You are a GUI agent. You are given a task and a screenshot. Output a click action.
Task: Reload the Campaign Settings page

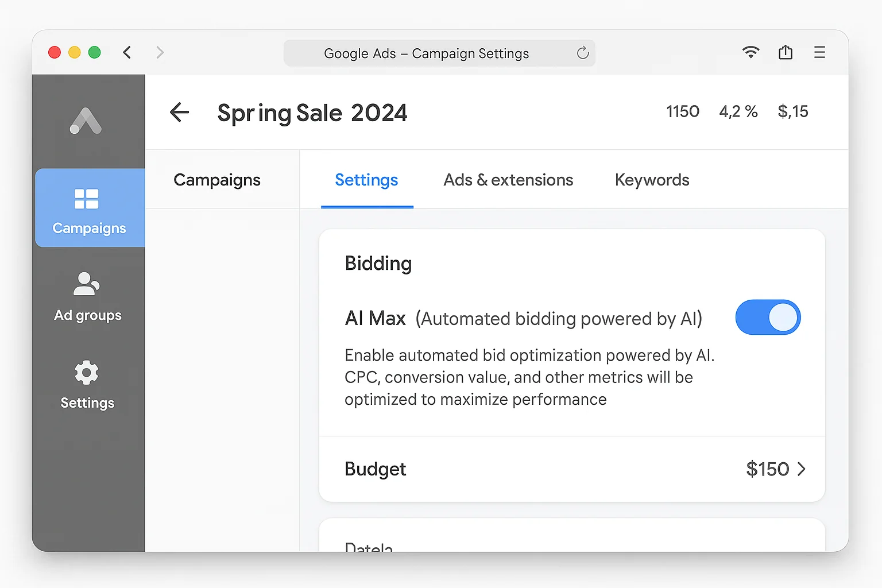[582, 53]
